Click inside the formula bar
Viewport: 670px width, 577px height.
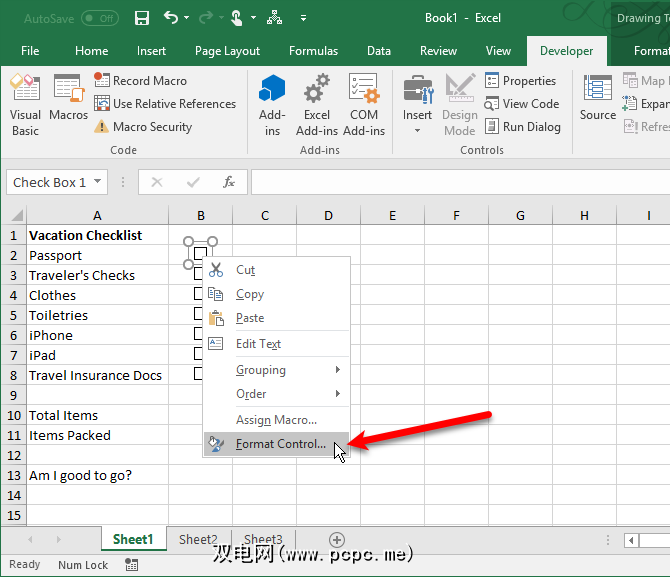click(x=450, y=182)
